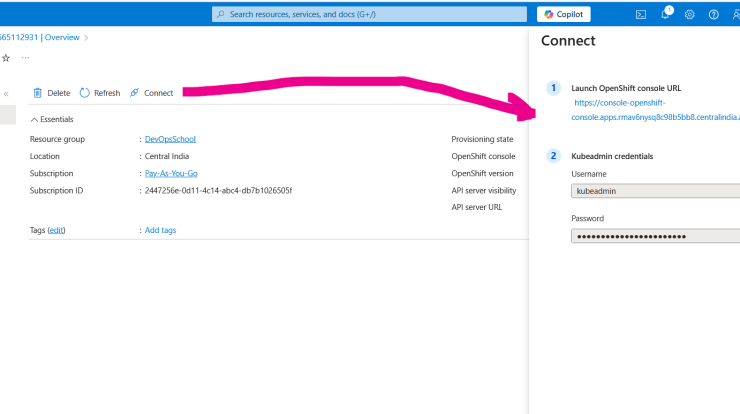Click the Add tags link
Screen dimensions: 740x414
160,230
